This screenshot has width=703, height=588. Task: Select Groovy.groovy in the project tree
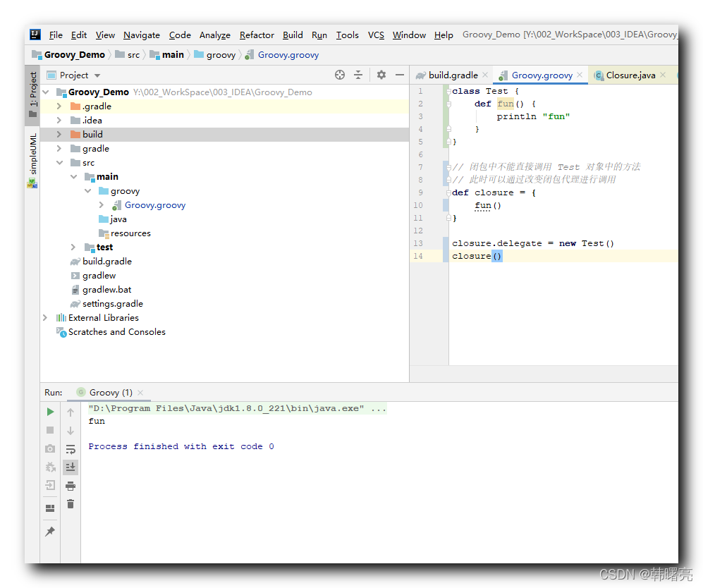click(x=154, y=205)
